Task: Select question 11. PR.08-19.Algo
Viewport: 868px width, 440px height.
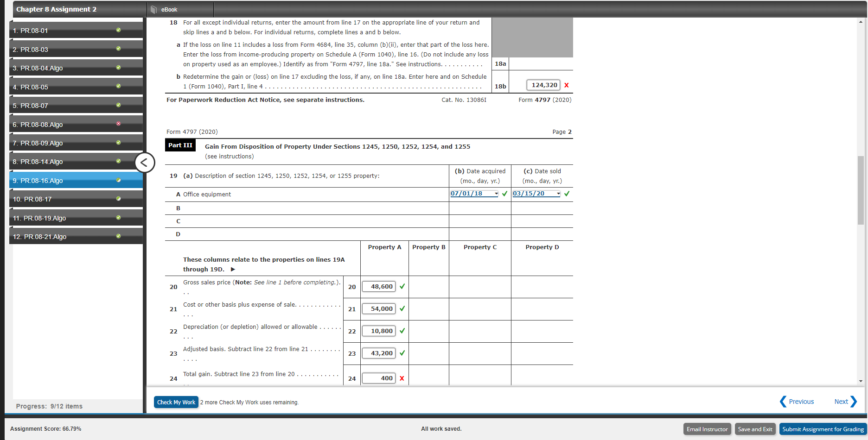Action: coord(76,218)
